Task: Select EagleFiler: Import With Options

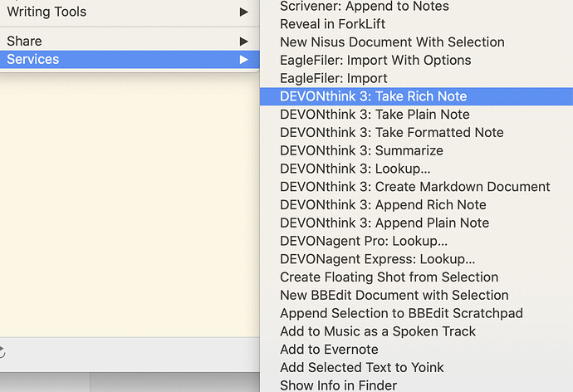Action: pyautogui.click(x=416, y=61)
